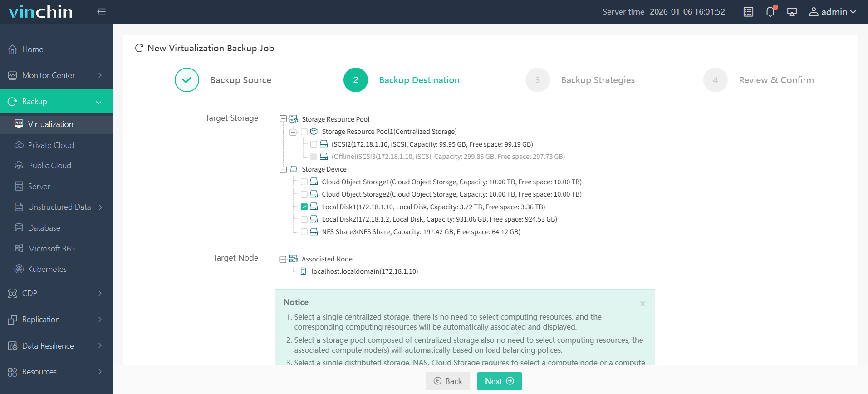This screenshot has height=394, width=868.
Task: Go Back to the previous step
Action: 447,381
